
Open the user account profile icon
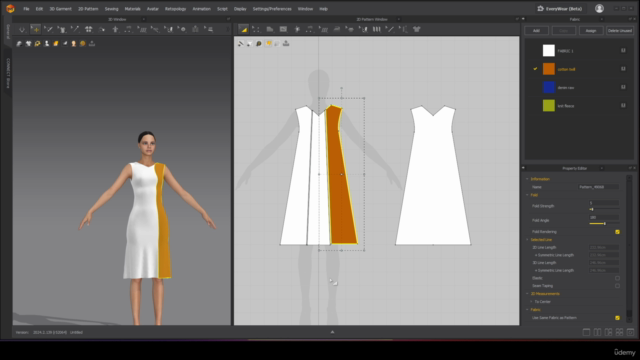tap(599, 9)
